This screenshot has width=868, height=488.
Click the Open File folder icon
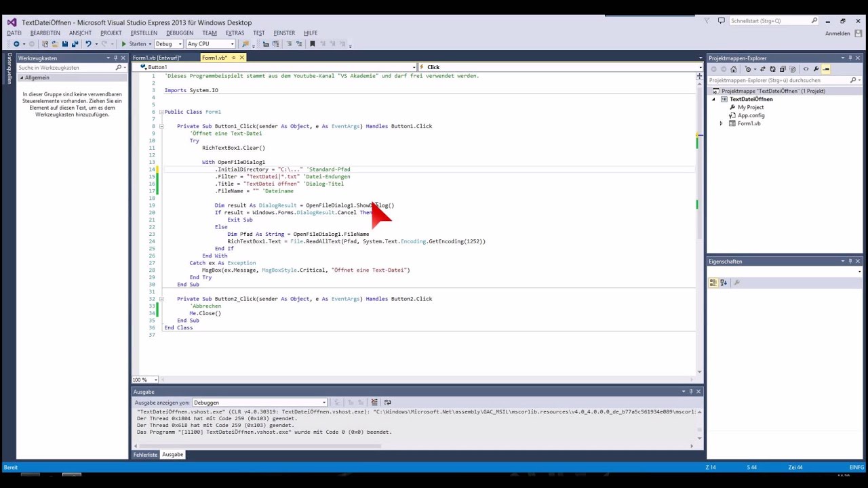[x=54, y=44]
